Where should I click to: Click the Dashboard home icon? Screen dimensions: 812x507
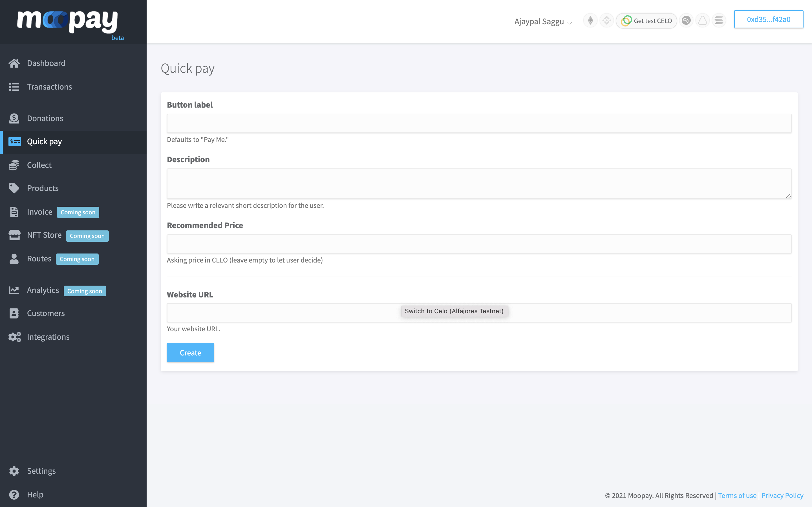pyautogui.click(x=14, y=63)
